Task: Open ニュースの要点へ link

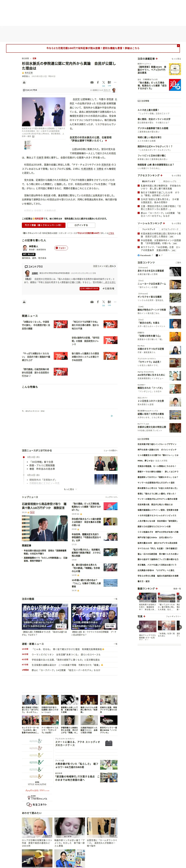Action: tap(110, 450)
